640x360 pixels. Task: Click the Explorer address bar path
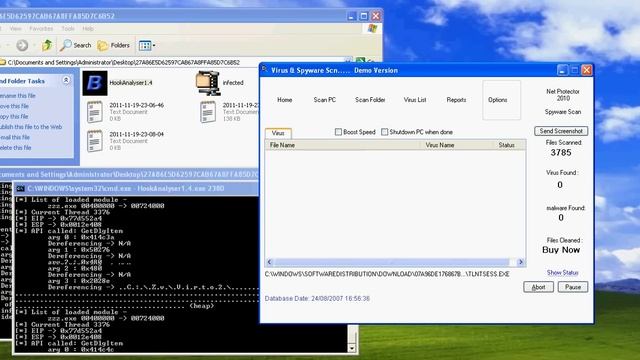tap(124, 62)
